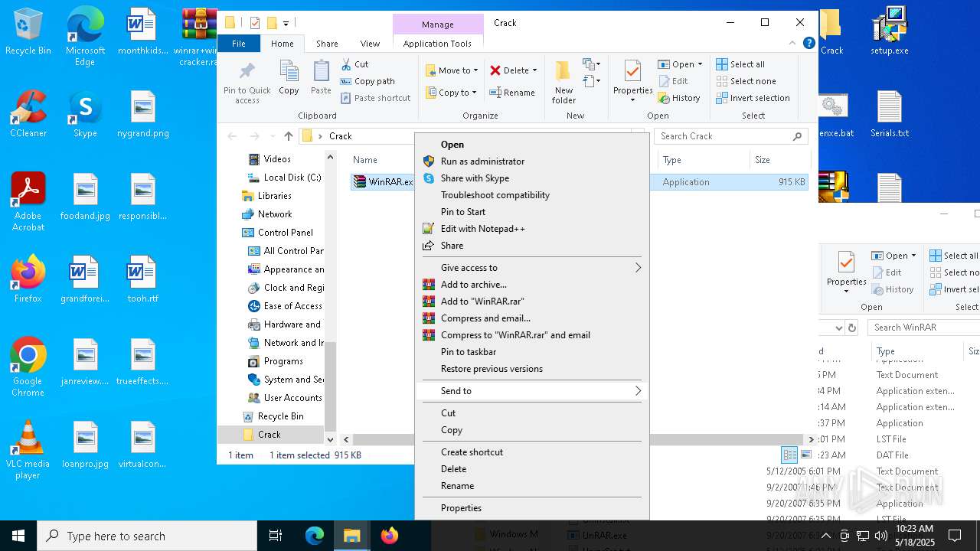This screenshot has width=980, height=551.
Task: Choose Share with Skype in the context menu
Action: pos(532,178)
